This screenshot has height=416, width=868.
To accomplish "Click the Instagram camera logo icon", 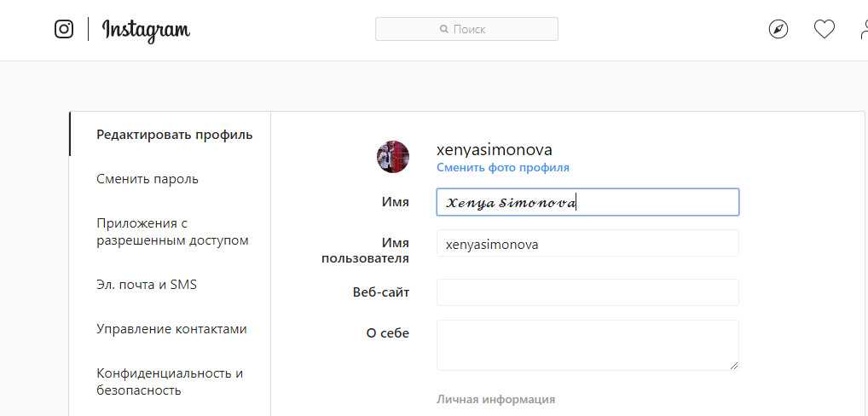I will point(64,29).
